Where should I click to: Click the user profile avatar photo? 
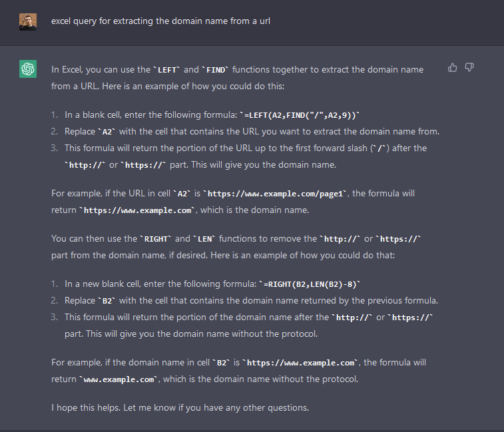28,21
